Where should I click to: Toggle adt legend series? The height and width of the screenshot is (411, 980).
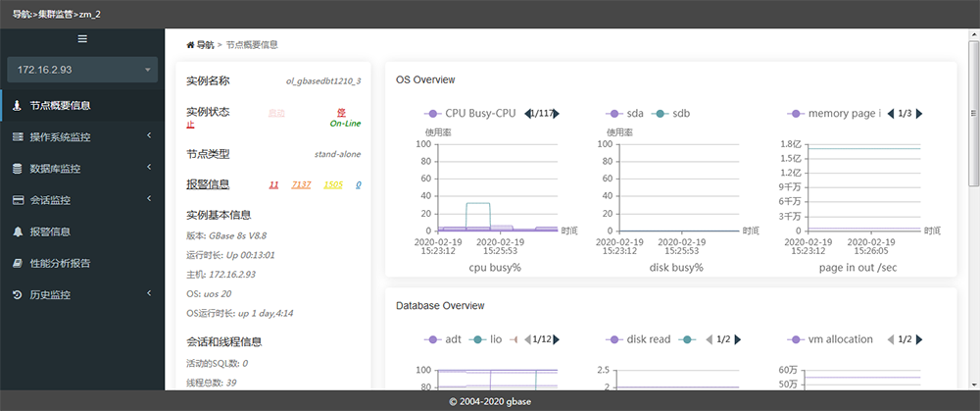coord(441,339)
